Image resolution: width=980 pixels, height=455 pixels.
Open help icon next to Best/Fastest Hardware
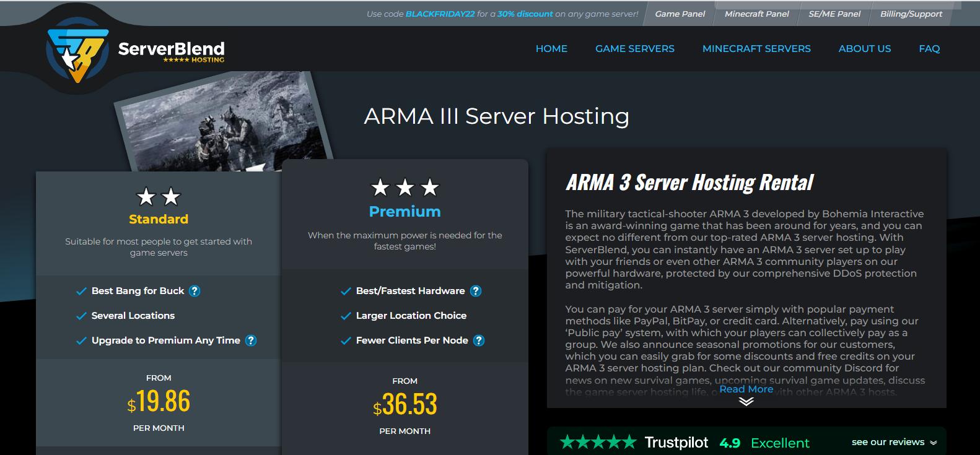(476, 291)
